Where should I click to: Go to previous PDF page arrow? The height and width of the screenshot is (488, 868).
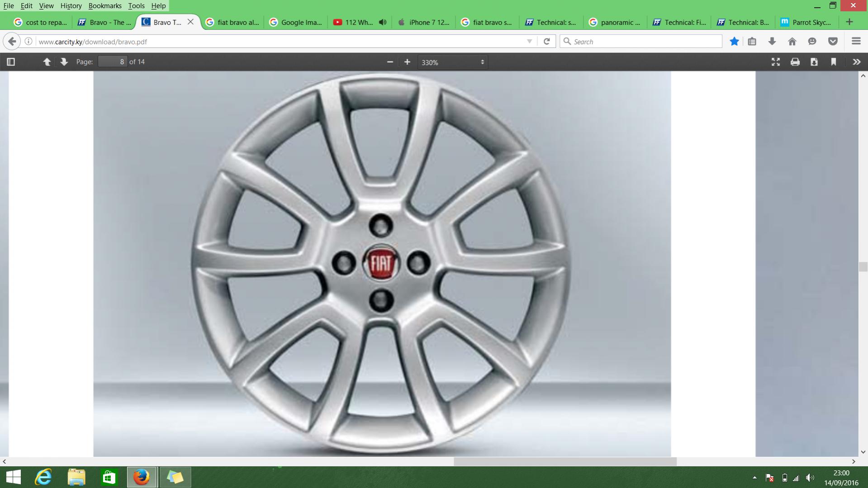point(47,62)
